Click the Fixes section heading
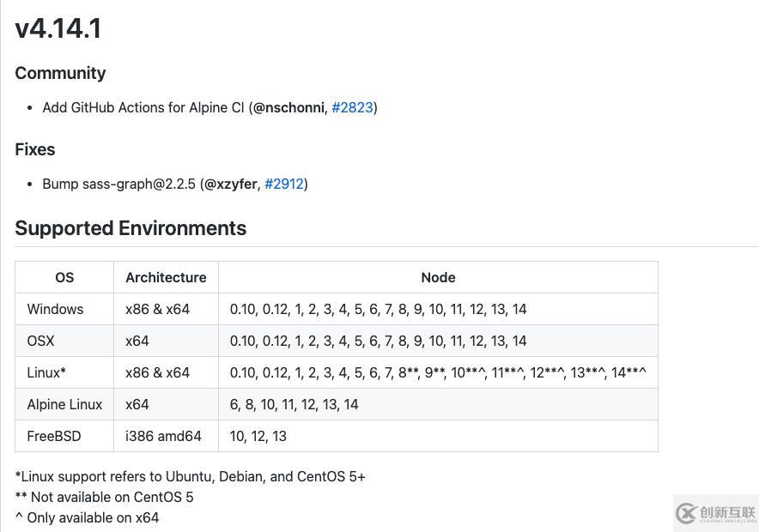The height and width of the screenshot is (532, 759). (x=34, y=149)
